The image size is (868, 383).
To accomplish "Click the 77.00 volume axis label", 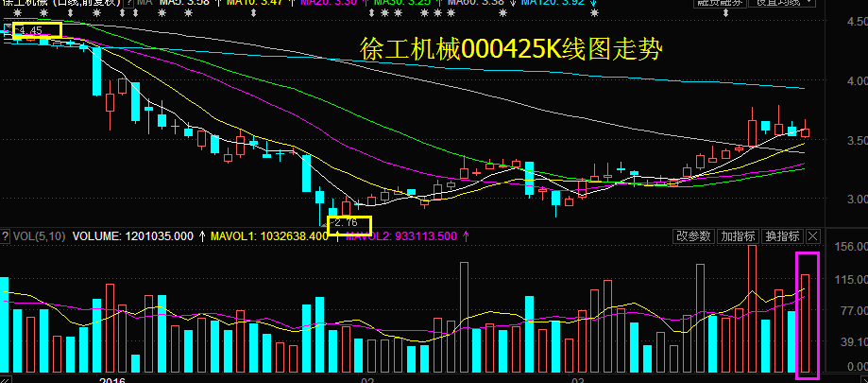I will 853,312.
